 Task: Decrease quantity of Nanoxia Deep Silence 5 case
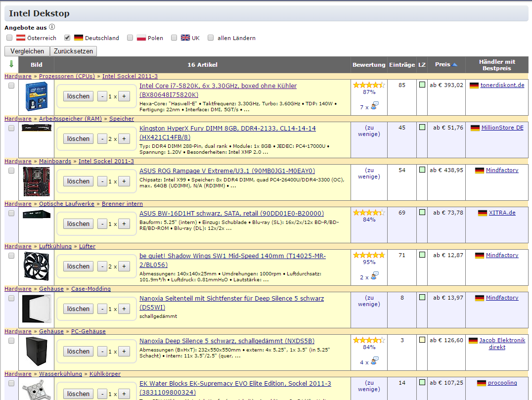point(102,352)
